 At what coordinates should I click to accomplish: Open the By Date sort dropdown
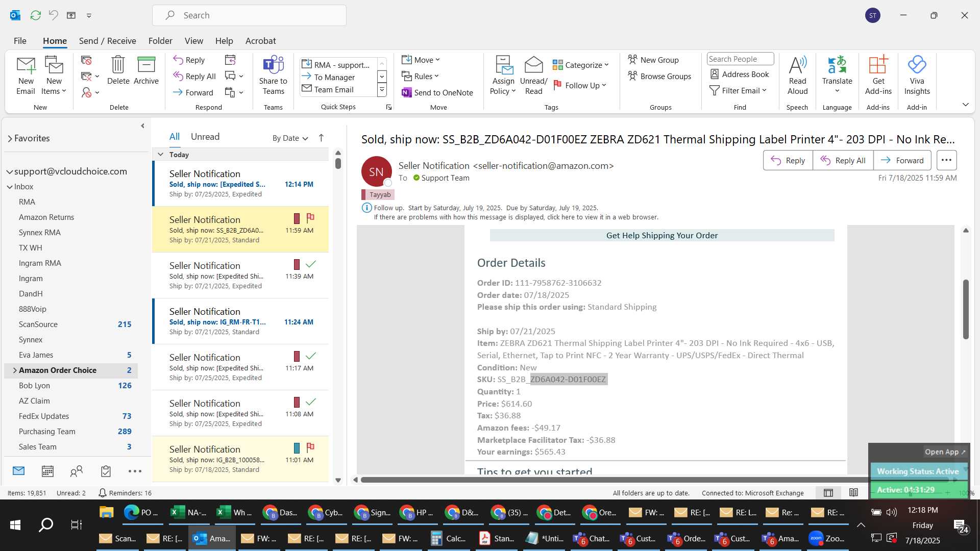tap(290, 138)
